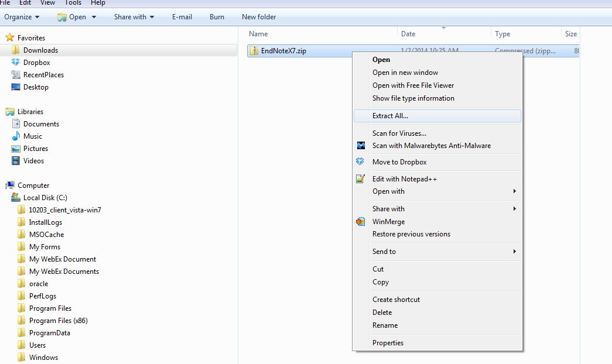
Task: Select the EndNoteX7.zip file icon
Action: point(254,51)
